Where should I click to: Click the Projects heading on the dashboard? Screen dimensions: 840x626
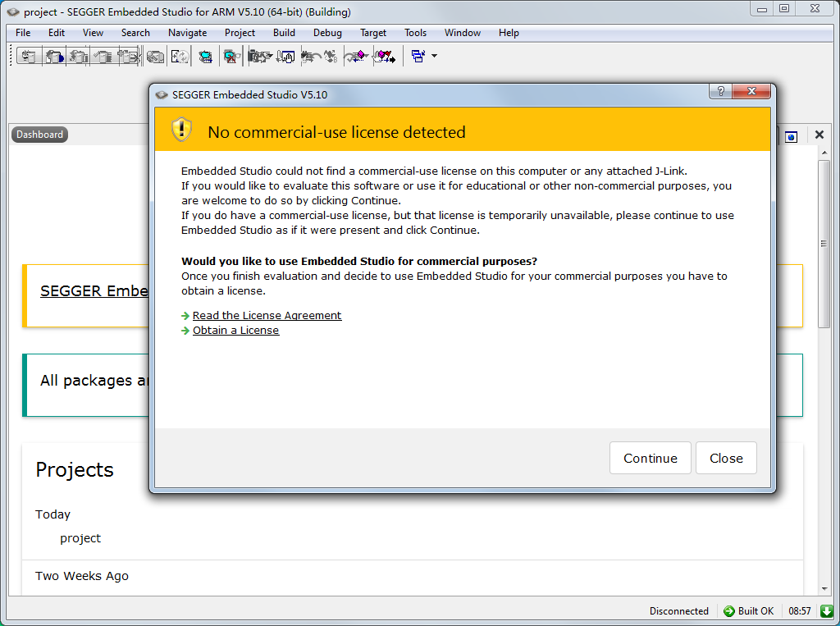click(x=75, y=470)
